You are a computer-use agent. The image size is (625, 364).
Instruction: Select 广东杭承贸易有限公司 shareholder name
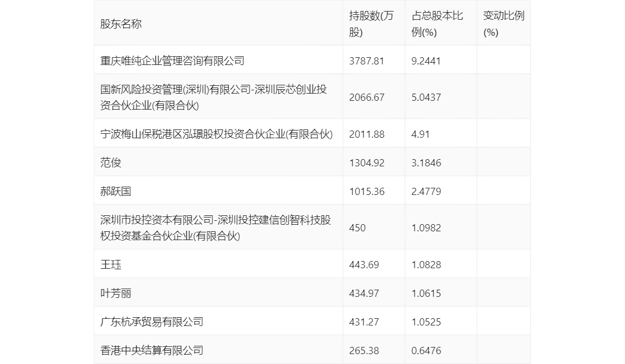(x=152, y=322)
